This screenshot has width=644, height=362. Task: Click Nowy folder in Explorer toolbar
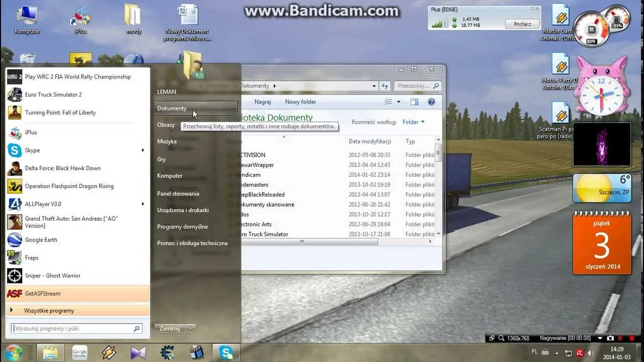[300, 102]
